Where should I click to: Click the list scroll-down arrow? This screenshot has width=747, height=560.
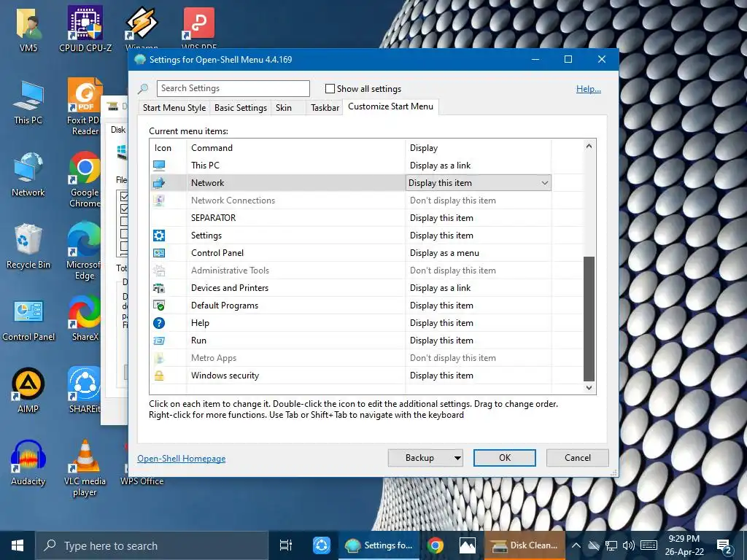click(x=589, y=388)
